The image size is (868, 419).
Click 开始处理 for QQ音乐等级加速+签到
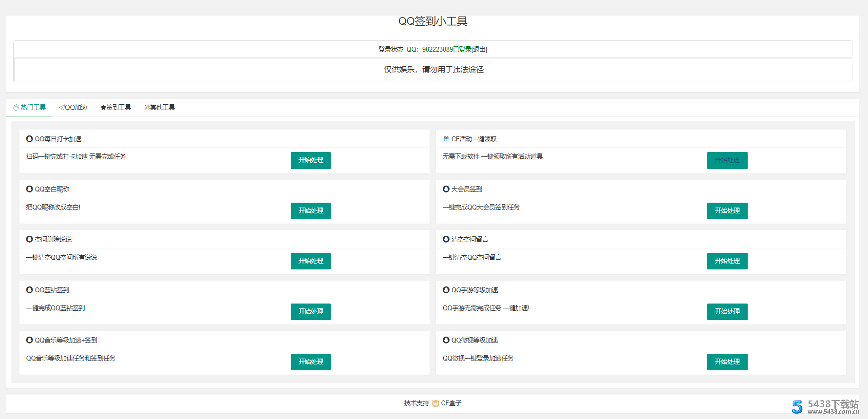point(311,362)
